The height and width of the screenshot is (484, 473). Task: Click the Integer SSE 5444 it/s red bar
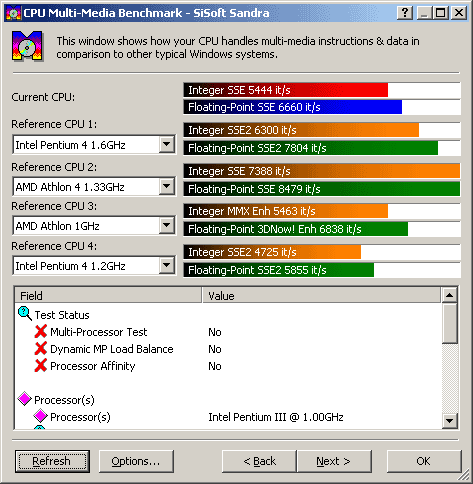coord(286,90)
